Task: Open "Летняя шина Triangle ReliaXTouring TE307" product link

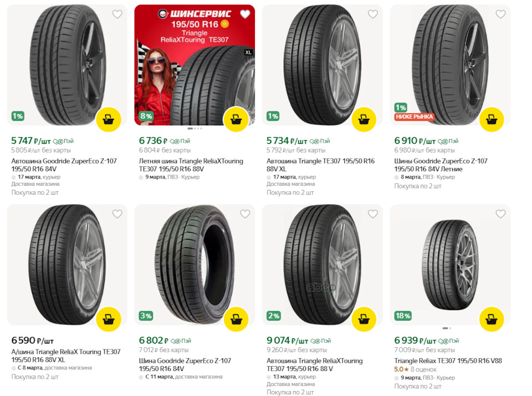Action: point(191,165)
